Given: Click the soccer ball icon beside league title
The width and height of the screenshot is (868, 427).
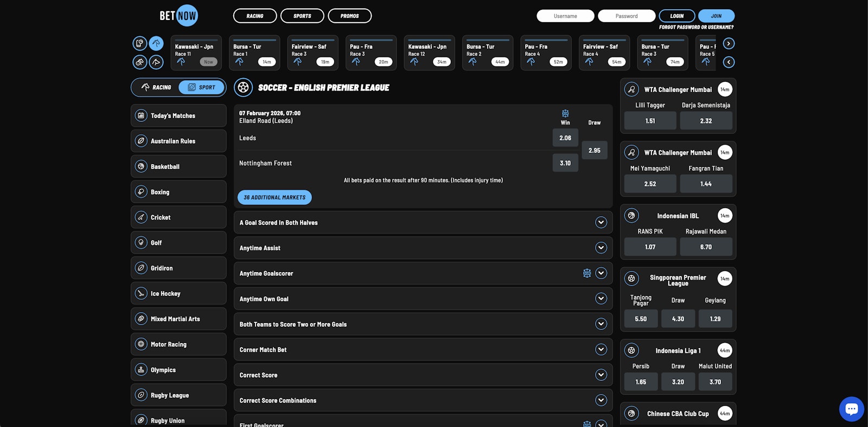Looking at the screenshot, I should tap(244, 87).
